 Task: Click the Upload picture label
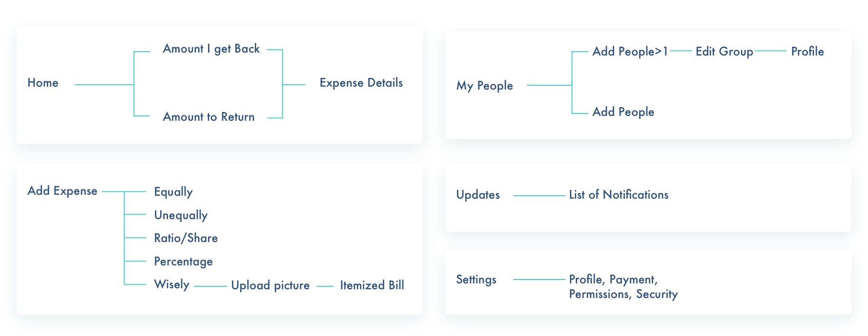coord(270,286)
